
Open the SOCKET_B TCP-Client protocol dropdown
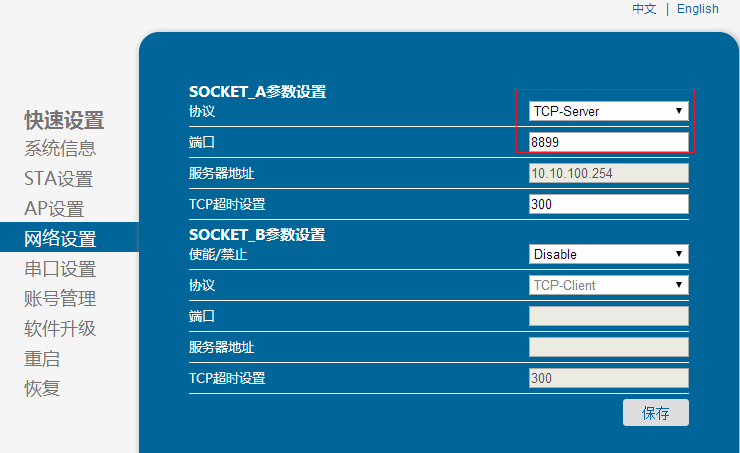click(608, 285)
